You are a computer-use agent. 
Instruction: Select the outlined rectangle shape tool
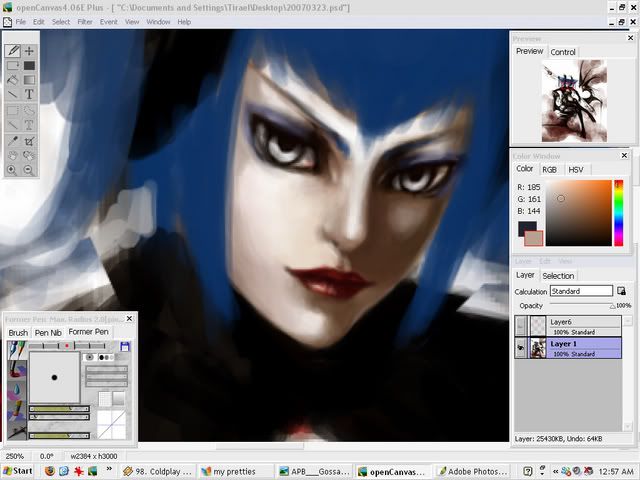click(13, 65)
